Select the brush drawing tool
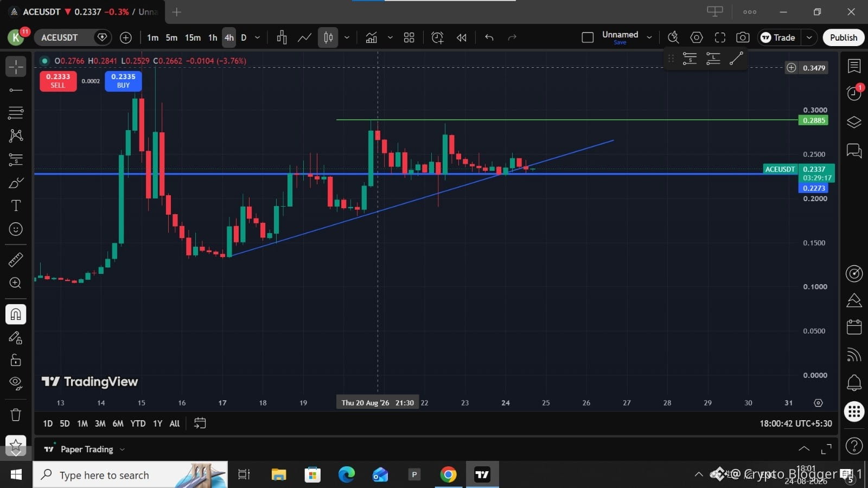The height and width of the screenshot is (488, 868). [x=16, y=183]
